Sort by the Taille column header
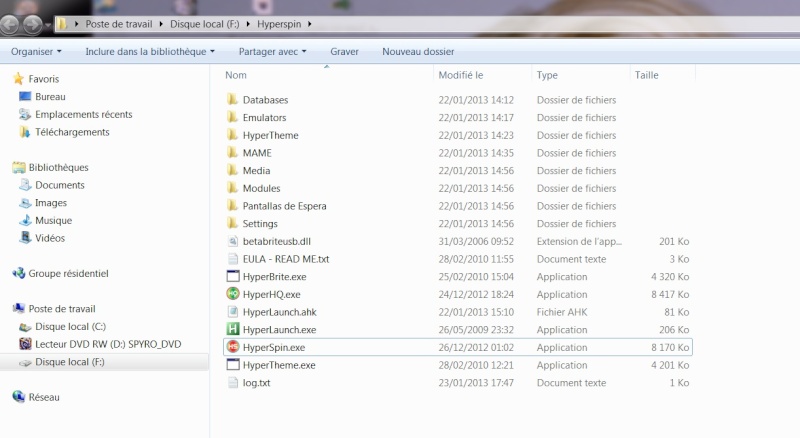 [x=646, y=75]
